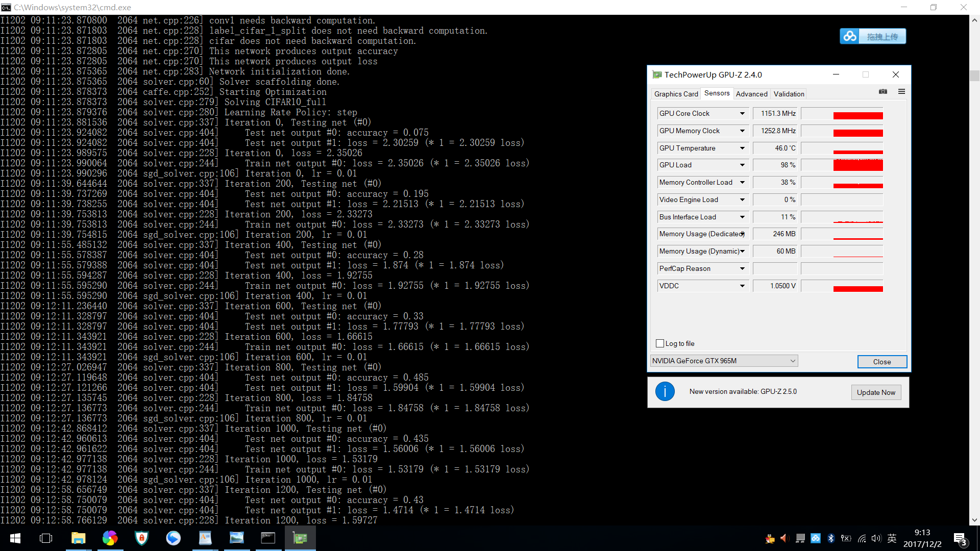
Task: Open File Explorer from taskbar
Action: click(78, 538)
